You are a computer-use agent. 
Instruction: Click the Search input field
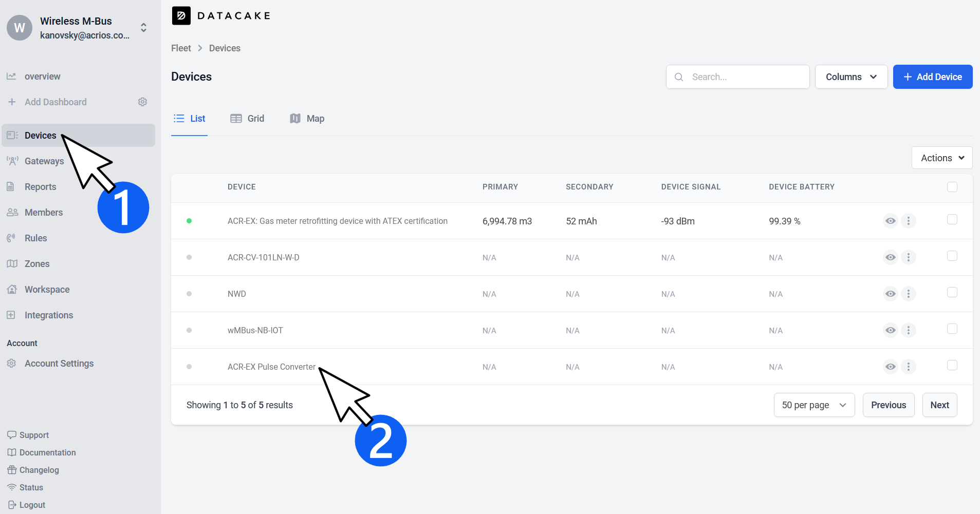pos(737,77)
